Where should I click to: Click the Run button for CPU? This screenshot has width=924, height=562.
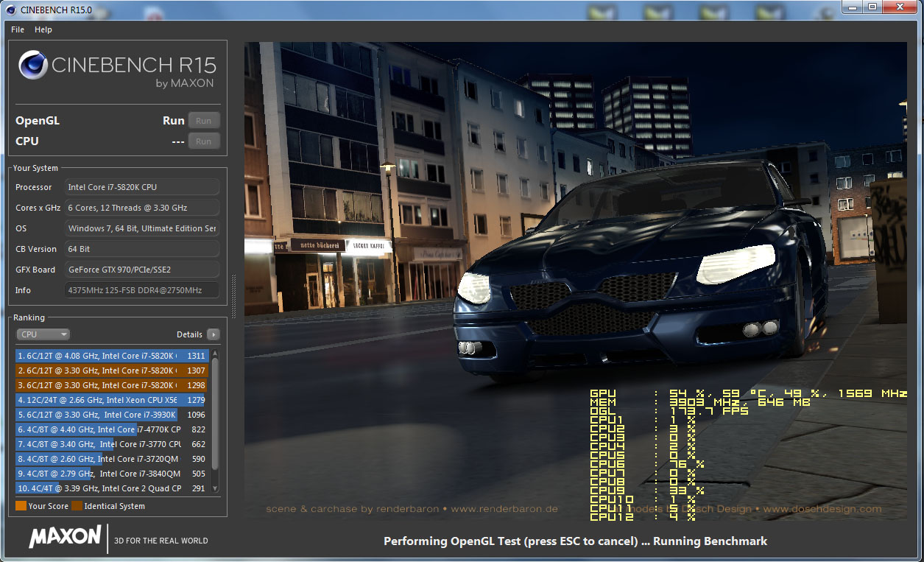click(x=204, y=141)
